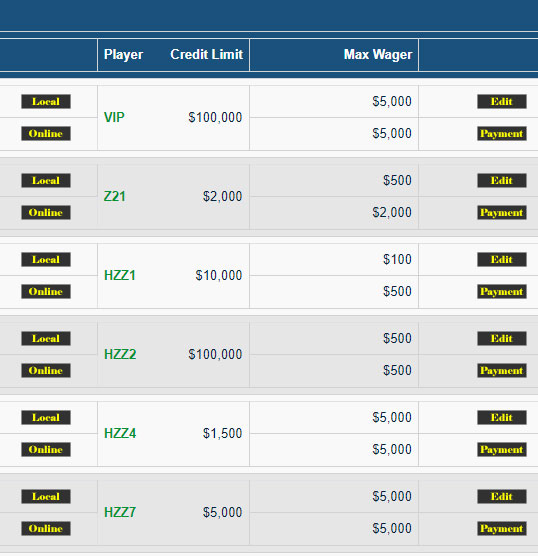Open Payment for player HZZ2
Image resolution: width=538 pixels, height=556 pixels.
coord(501,371)
